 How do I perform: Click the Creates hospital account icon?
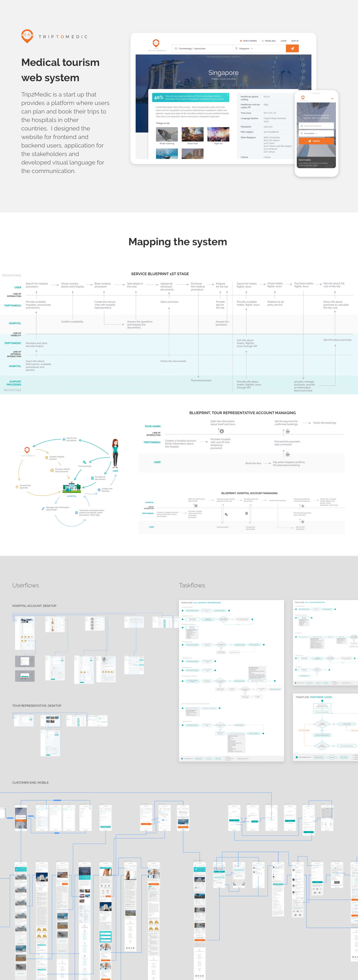click(x=46, y=457)
